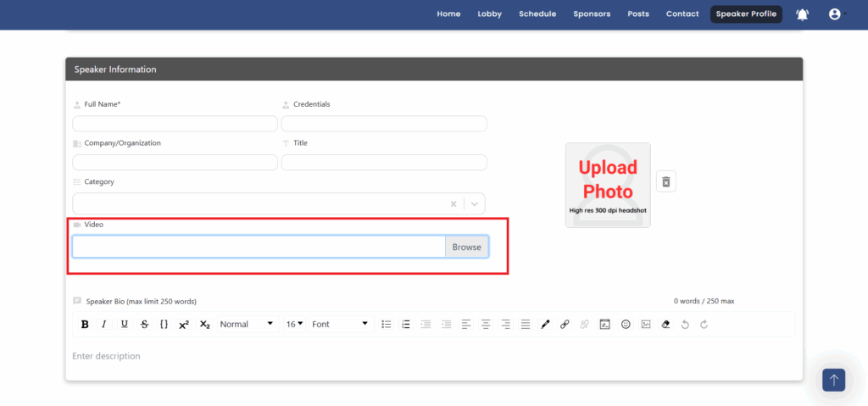Image resolution: width=868 pixels, height=406 pixels.
Task: Open the Normal block type dropdown
Action: [248, 325]
